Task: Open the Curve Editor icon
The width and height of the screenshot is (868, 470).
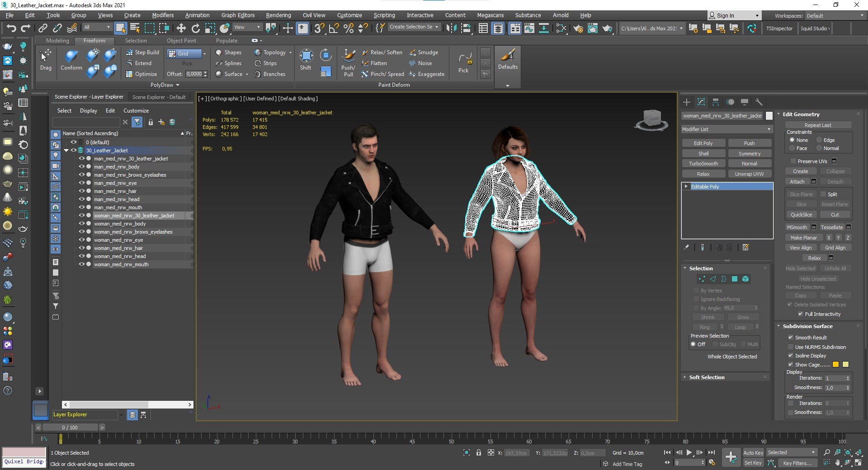Action: [x=529, y=28]
